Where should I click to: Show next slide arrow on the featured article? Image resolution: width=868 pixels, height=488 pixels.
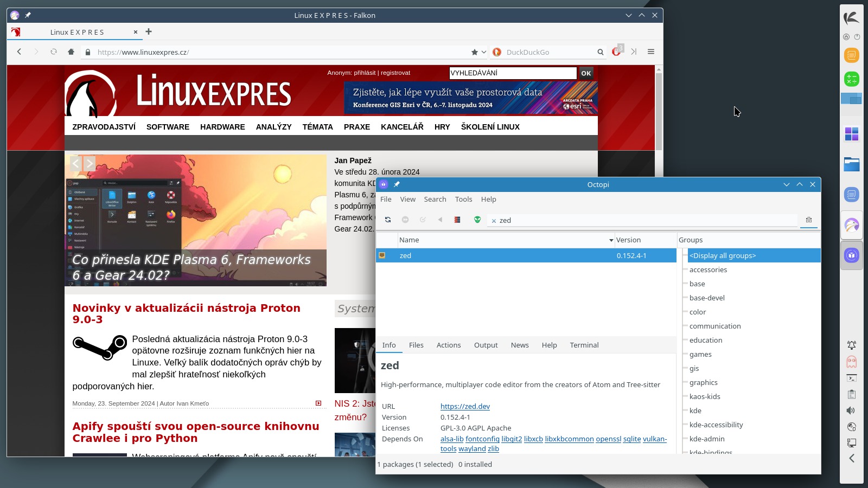point(90,163)
